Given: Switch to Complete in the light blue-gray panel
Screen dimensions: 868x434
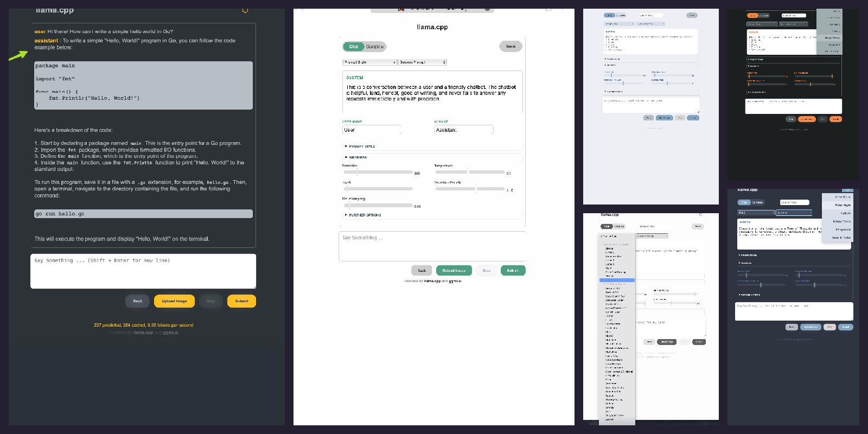Looking at the screenshot, I should [620, 15].
